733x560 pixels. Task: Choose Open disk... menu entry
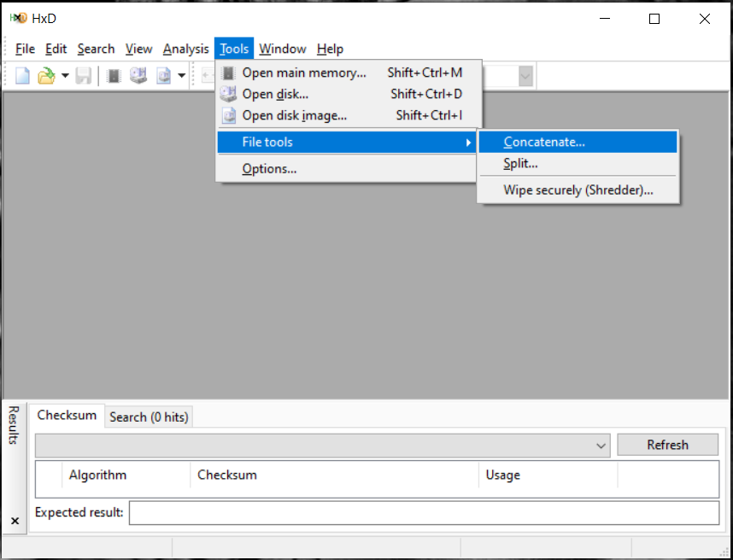348,94
